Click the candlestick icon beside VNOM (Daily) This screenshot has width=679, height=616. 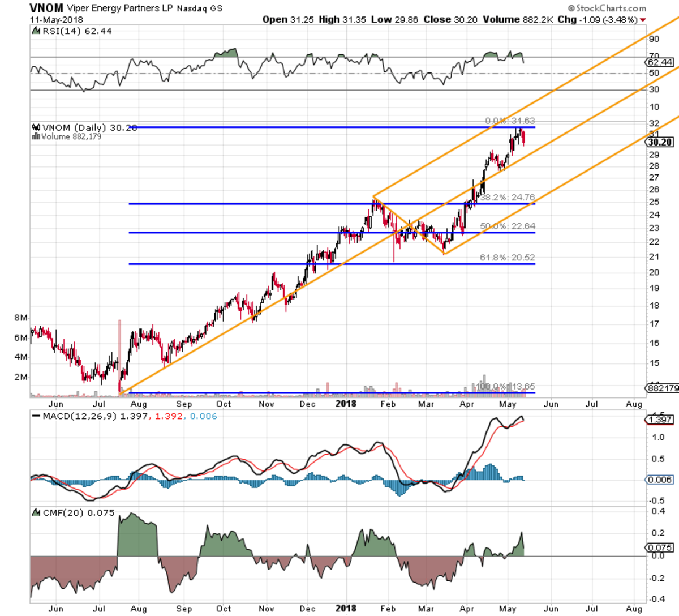click(x=36, y=127)
